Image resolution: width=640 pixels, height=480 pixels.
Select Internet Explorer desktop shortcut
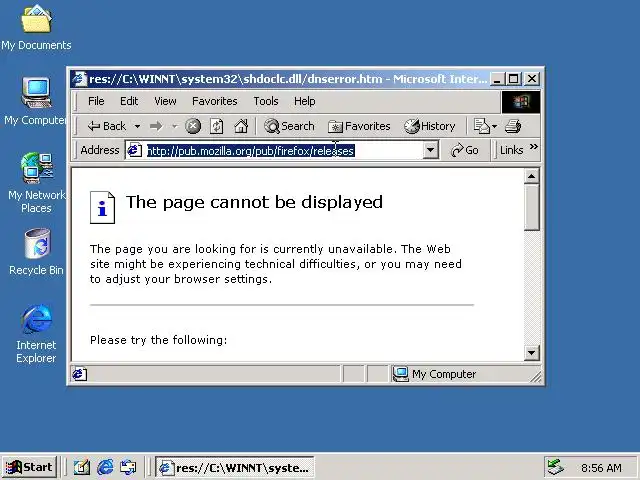36,334
